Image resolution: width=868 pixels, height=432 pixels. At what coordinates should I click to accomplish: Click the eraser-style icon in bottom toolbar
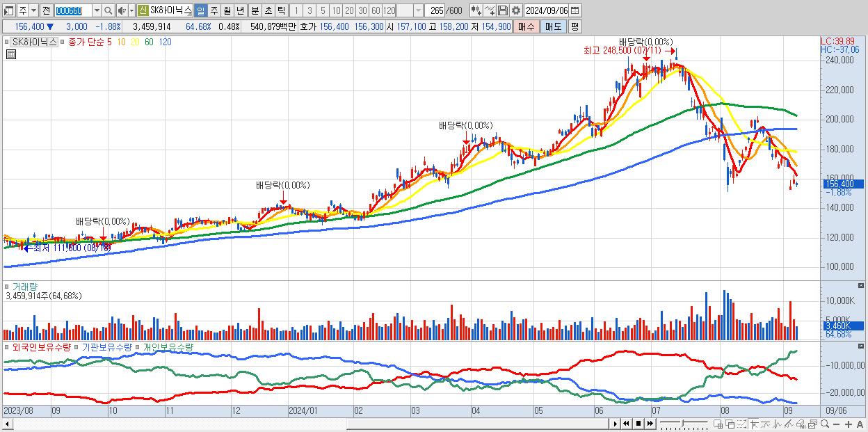tap(801, 424)
